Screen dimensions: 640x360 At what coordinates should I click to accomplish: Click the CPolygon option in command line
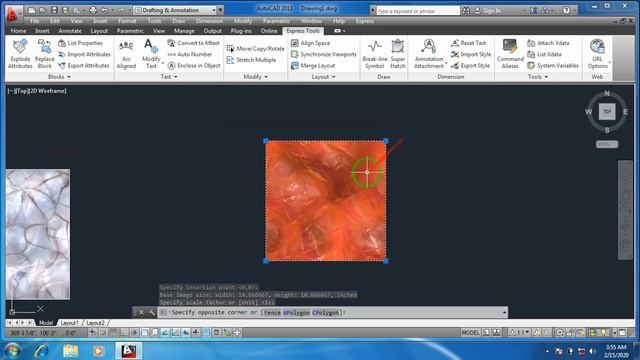pos(326,313)
